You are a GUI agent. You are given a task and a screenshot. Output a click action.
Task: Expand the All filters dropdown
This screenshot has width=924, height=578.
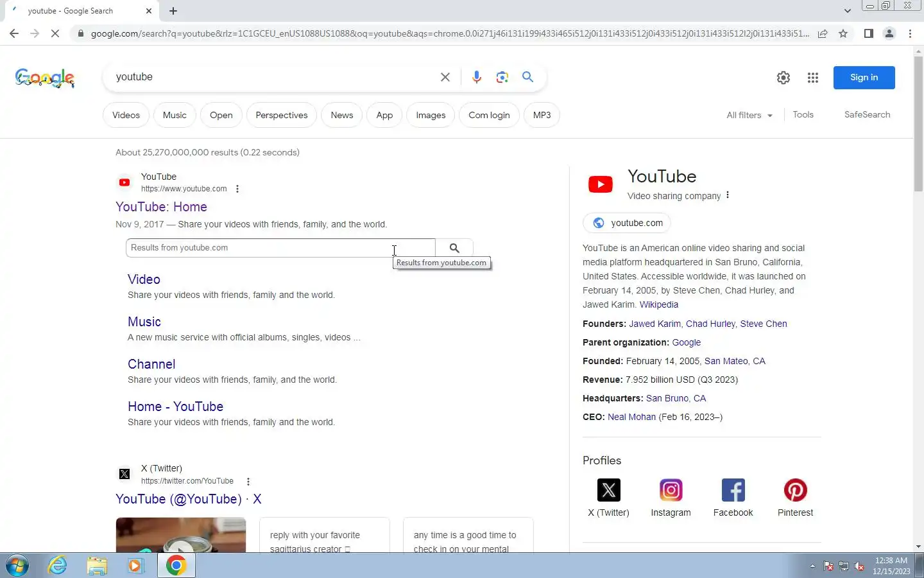pos(749,115)
